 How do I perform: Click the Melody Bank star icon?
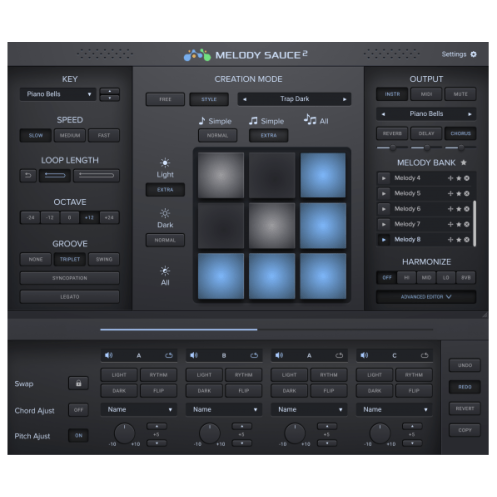pyautogui.click(x=463, y=163)
